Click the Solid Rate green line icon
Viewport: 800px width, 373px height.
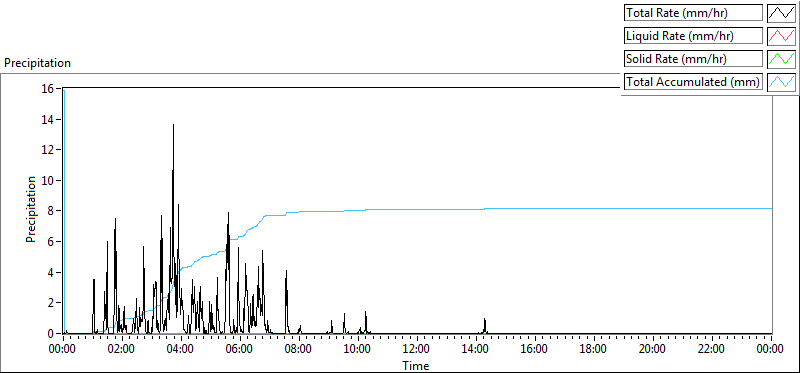781,59
